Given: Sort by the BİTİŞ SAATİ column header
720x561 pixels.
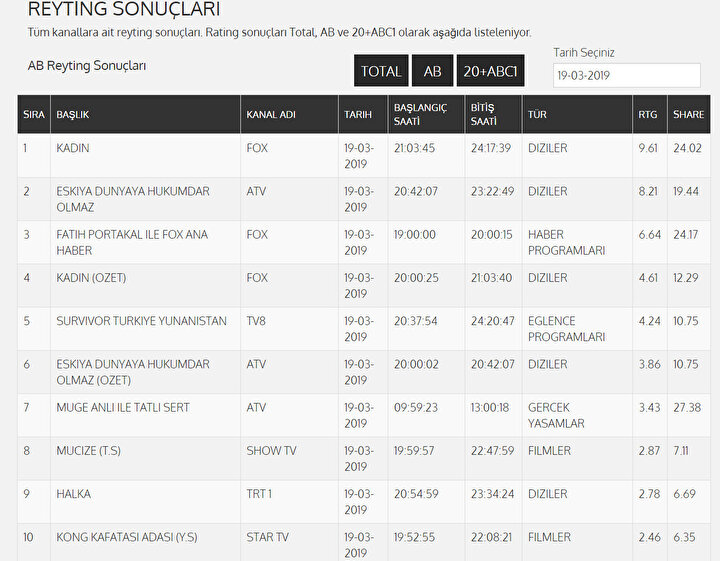Looking at the screenshot, I should (493, 114).
